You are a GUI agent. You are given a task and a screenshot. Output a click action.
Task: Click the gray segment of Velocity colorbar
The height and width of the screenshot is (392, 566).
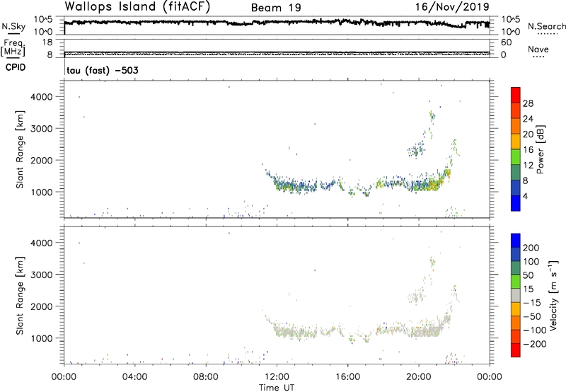[516, 296]
